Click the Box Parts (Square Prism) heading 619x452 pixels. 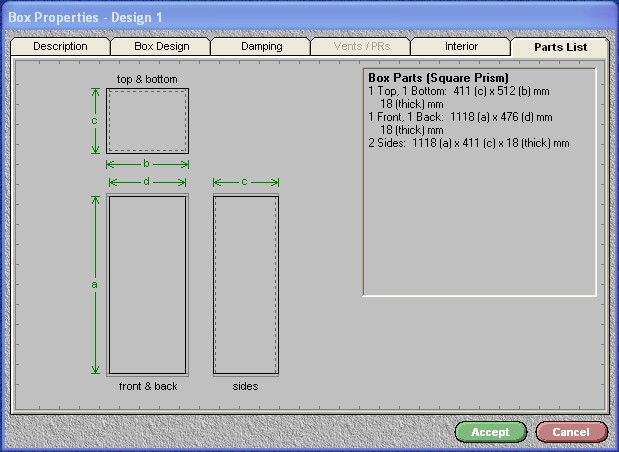438,78
